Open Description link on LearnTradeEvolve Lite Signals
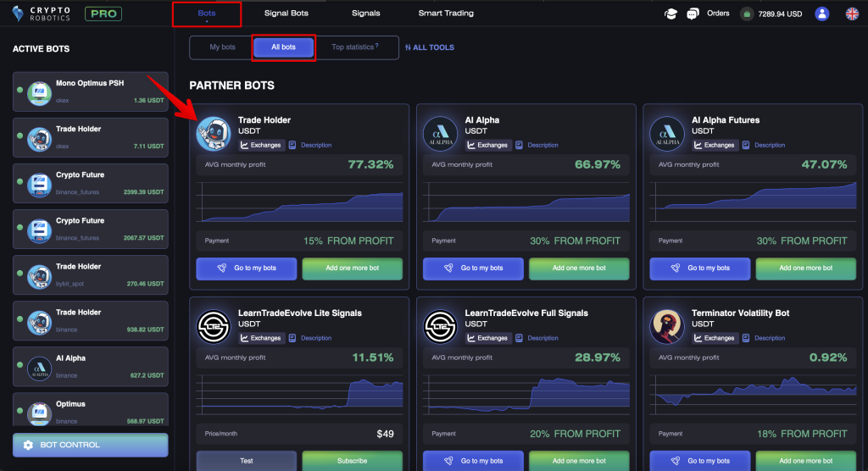868x471 pixels. pyautogui.click(x=316, y=338)
